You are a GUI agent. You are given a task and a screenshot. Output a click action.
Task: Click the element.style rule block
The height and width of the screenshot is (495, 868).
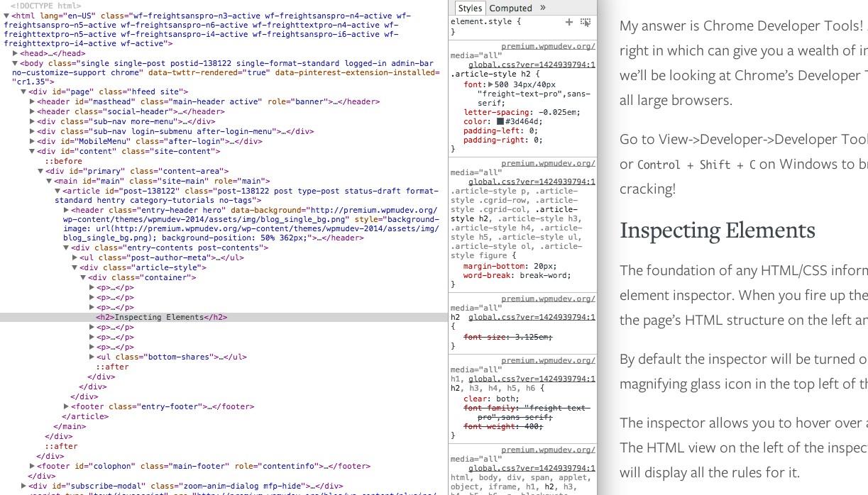(x=523, y=27)
